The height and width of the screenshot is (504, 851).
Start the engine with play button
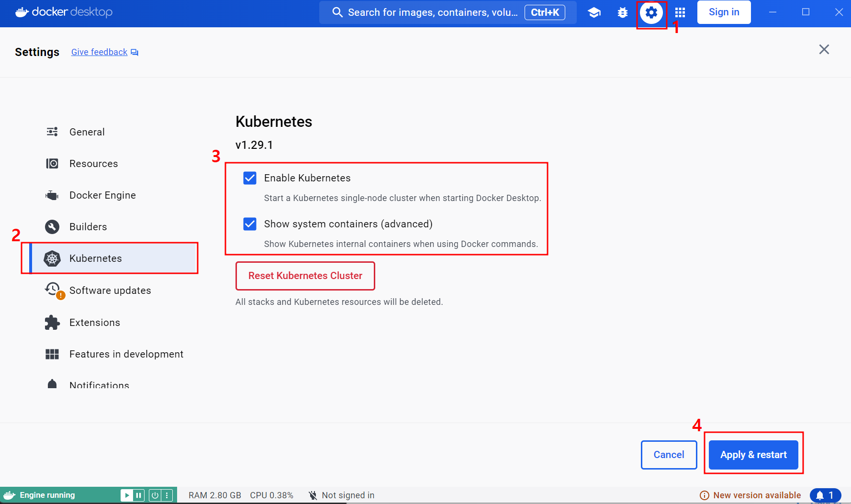click(126, 495)
